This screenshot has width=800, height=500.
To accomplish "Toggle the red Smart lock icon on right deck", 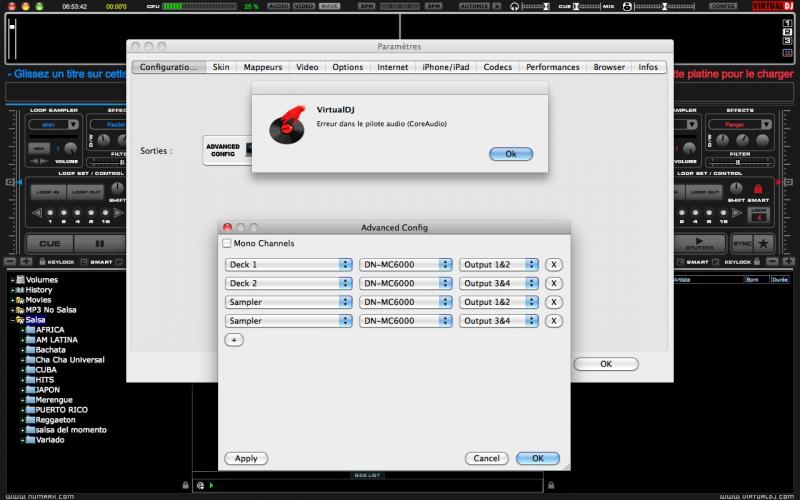I will coord(758,189).
